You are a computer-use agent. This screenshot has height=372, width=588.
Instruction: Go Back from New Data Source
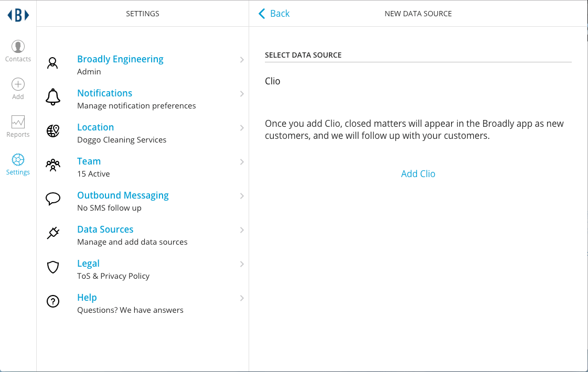pos(274,14)
